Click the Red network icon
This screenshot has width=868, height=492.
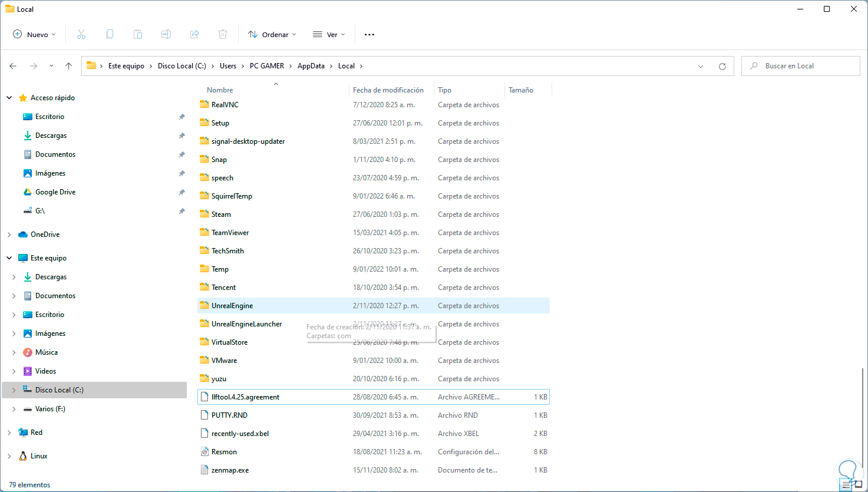point(23,432)
